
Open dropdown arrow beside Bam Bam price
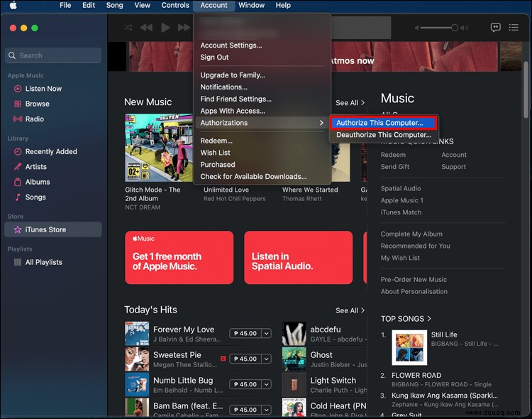267,410
